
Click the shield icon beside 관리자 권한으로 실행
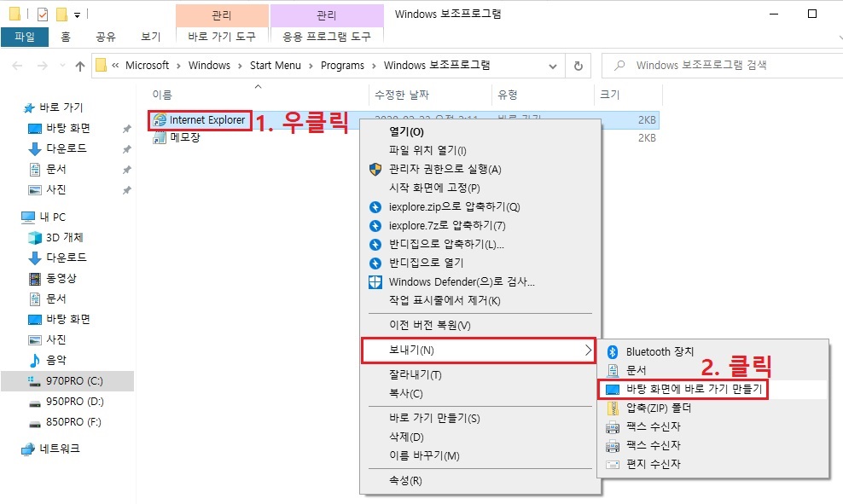click(x=375, y=169)
